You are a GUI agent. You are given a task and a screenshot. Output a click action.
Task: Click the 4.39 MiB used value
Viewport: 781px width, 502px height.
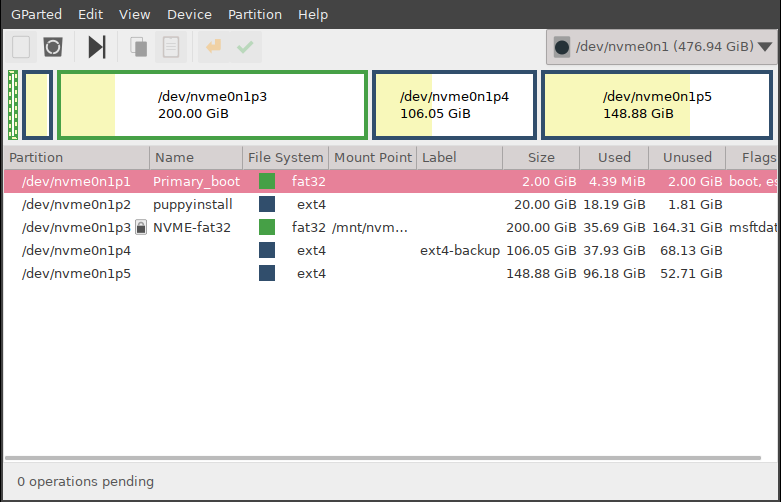[x=617, y=182]
